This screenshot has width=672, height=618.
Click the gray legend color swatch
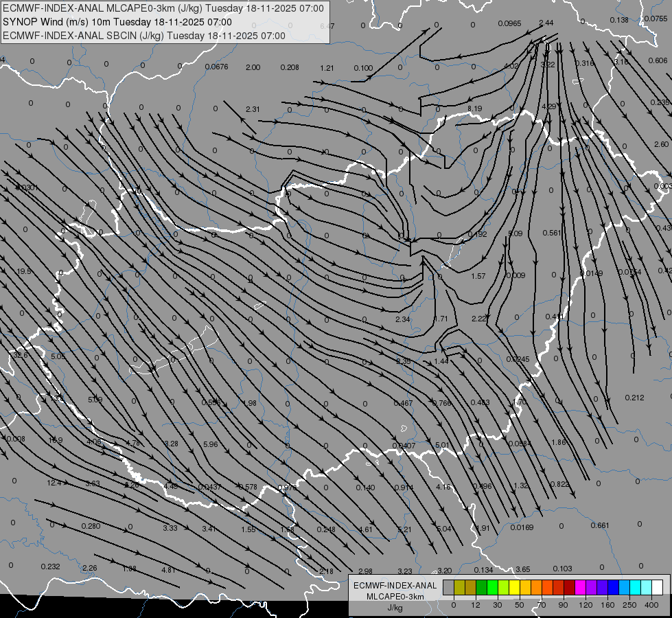[x=448, y=587]
